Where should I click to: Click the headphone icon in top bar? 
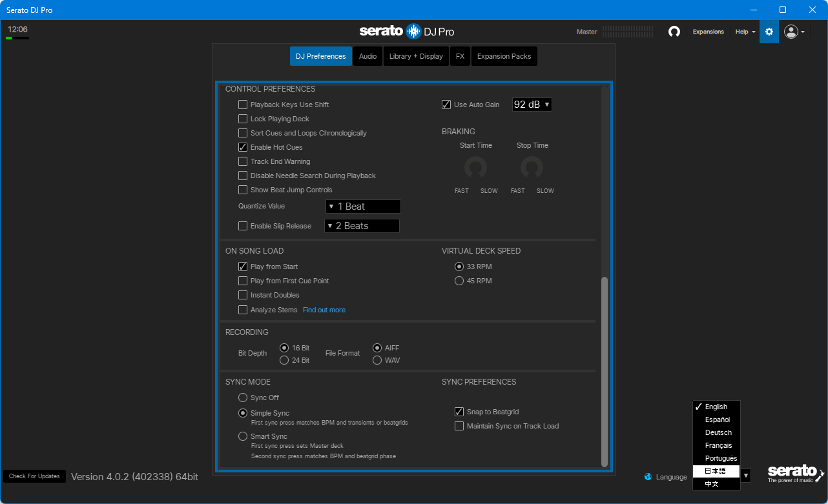pos(674,32)
